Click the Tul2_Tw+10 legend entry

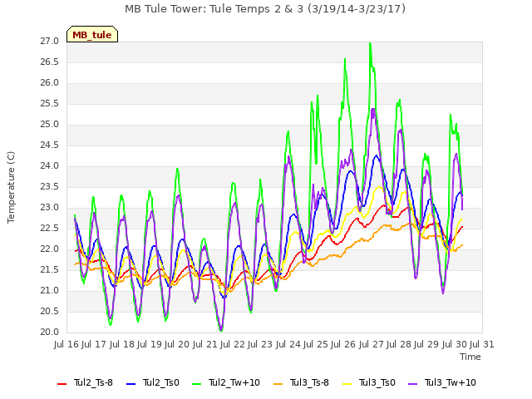[x=225, y=382]
